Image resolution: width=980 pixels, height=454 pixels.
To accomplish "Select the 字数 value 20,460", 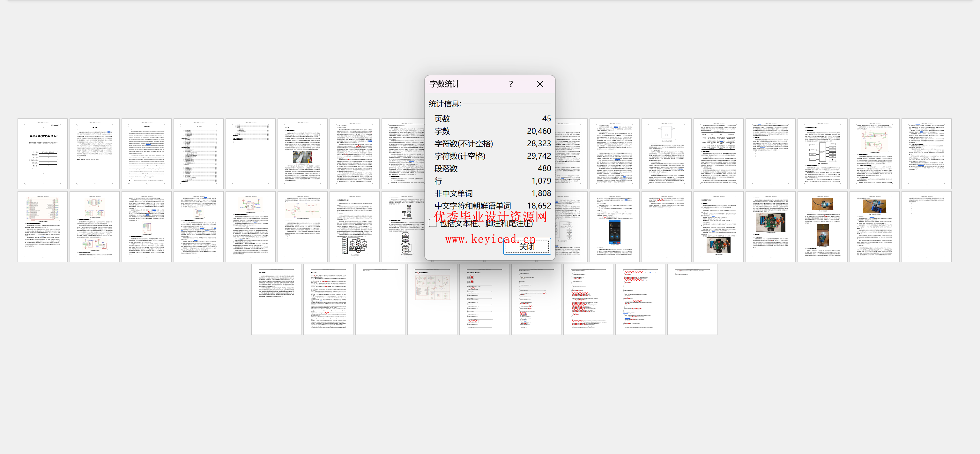I will coord(539,131).
